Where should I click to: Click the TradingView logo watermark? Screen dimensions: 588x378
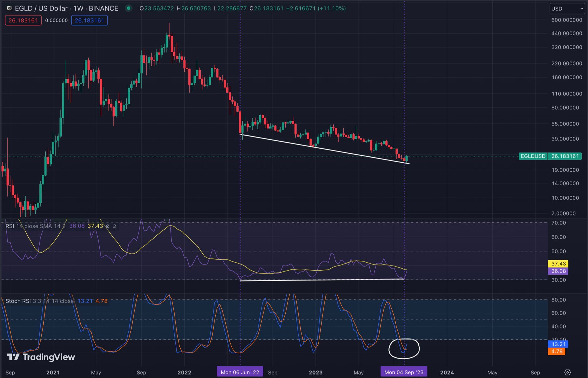coord(41,357)
